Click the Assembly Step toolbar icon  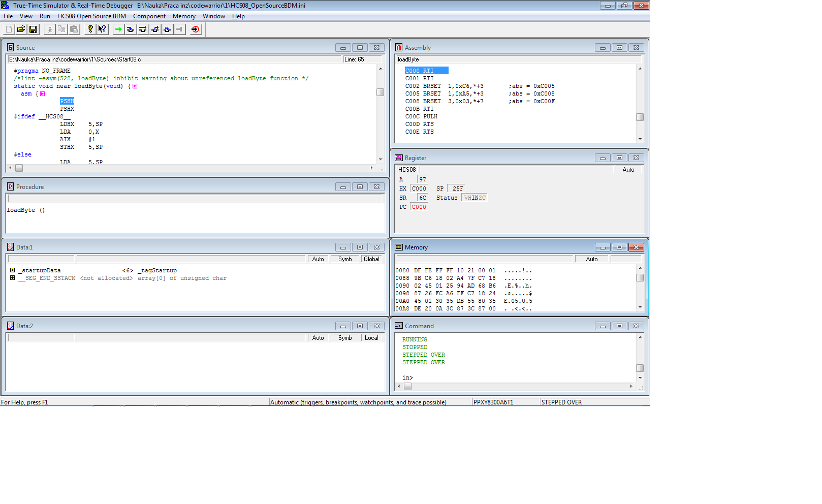[167, 29]
